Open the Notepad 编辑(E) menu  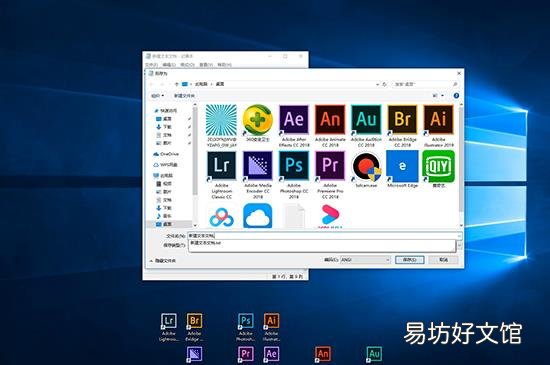tap(169, 65)
